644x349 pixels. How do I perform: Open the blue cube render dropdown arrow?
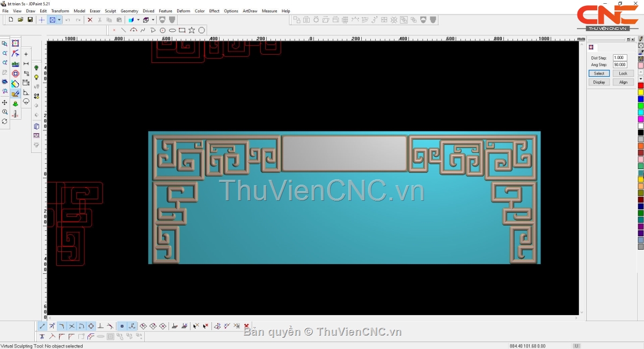pyautogui.click(x=138, y=20)
